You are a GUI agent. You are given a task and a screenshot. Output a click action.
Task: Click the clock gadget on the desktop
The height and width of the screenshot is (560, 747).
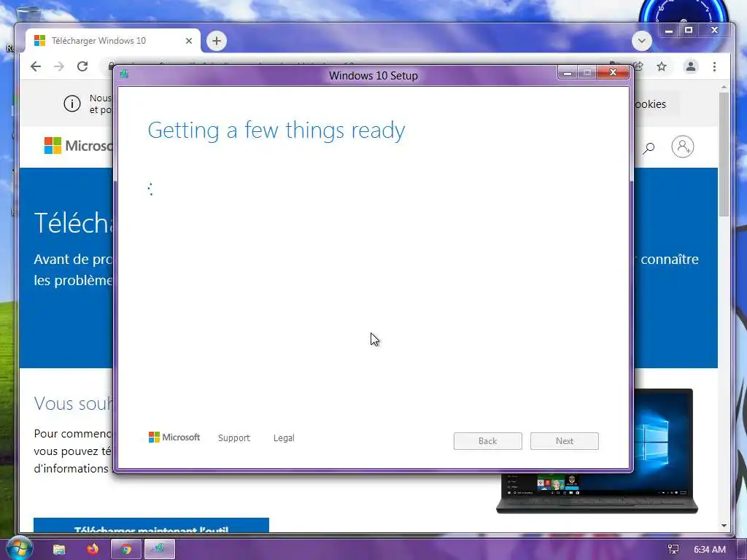pos(684,15)
